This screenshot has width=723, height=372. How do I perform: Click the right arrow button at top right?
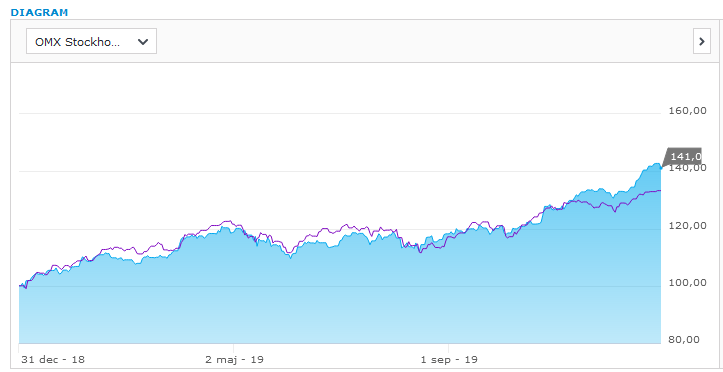702,41
